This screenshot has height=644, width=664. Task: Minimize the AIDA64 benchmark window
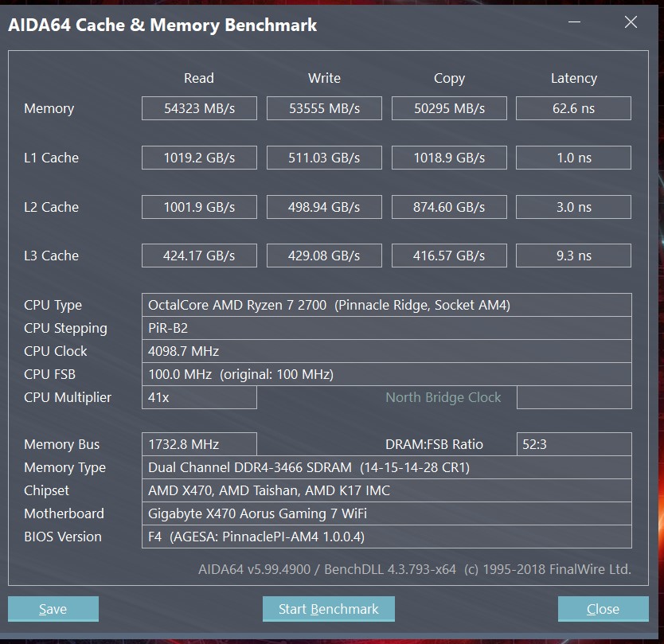click(574, 22)
